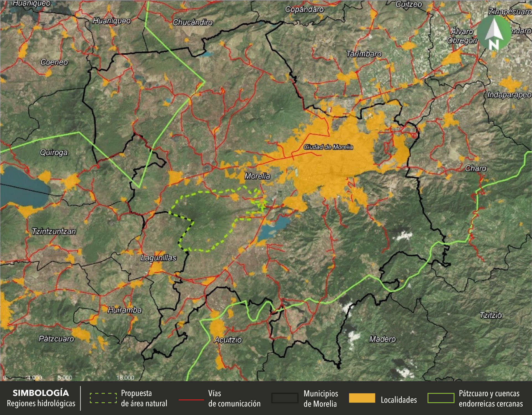Click the Tarímbaro label on the map

point(364,54)
